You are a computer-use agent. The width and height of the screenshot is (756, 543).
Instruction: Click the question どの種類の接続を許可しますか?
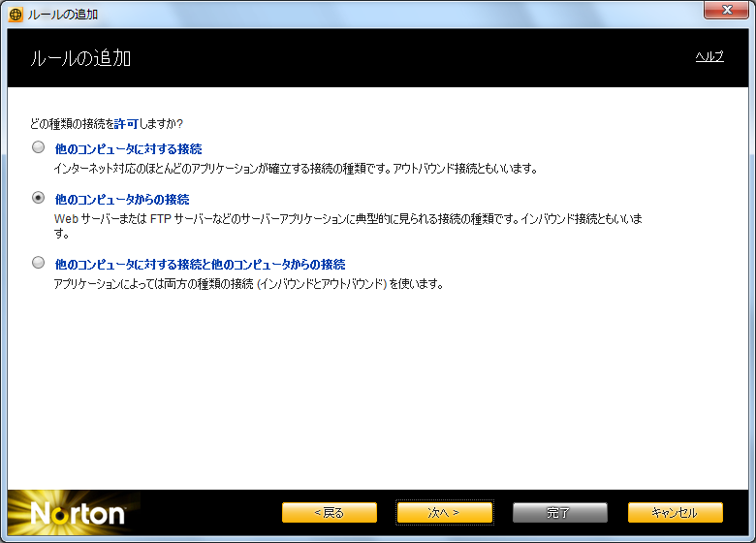pos(107,124)
